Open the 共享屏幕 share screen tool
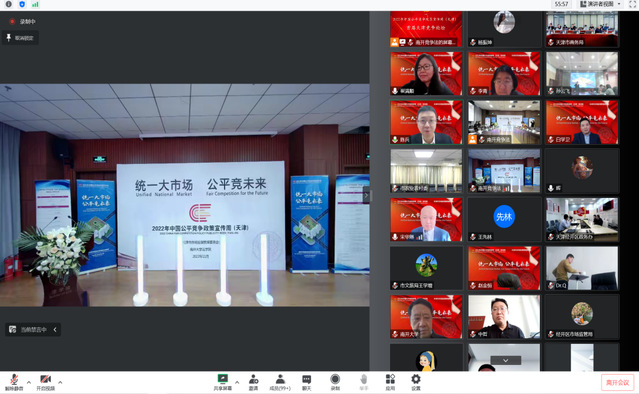Image resolution: width=639 pixels, height=394 pixels. [x=223, y=382]
